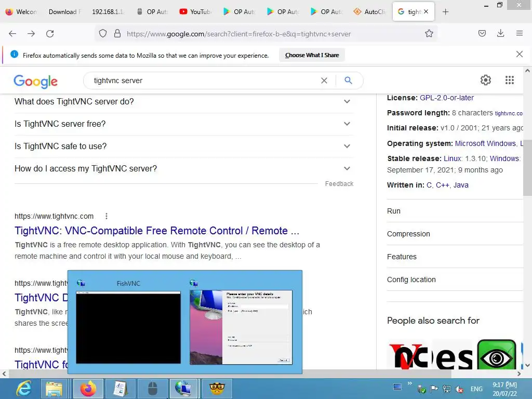This screenshot has height=399, width=532.
Task: Click the horizontal scrollbar right arrow
Action: [x=519, y=374]
